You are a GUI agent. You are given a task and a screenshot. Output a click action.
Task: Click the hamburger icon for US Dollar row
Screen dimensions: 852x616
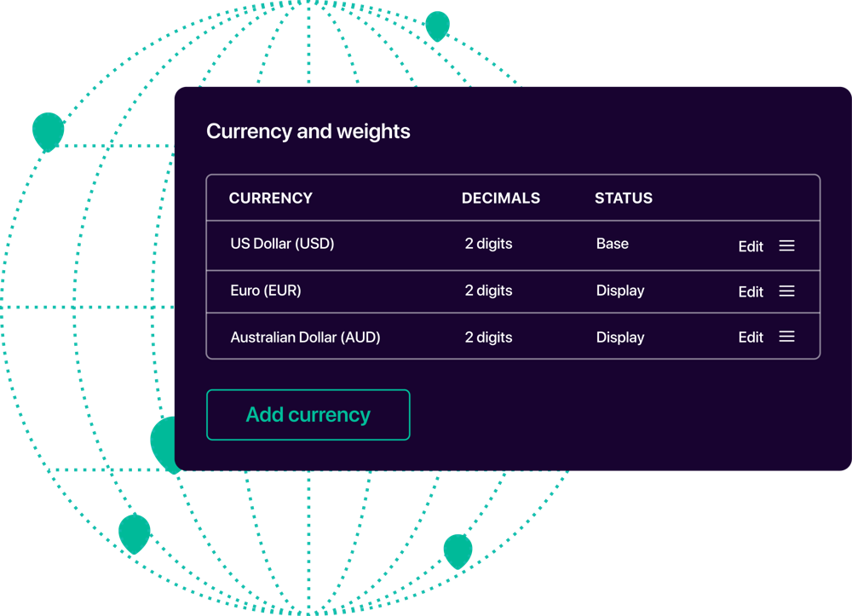tap(786, 245)
